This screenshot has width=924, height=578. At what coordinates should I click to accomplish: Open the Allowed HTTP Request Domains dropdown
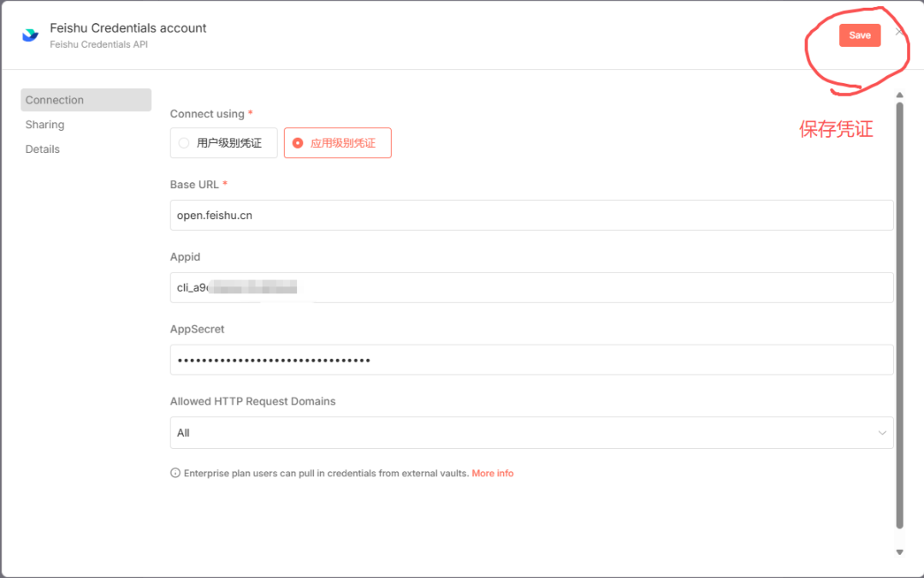[x=530, y=433]
